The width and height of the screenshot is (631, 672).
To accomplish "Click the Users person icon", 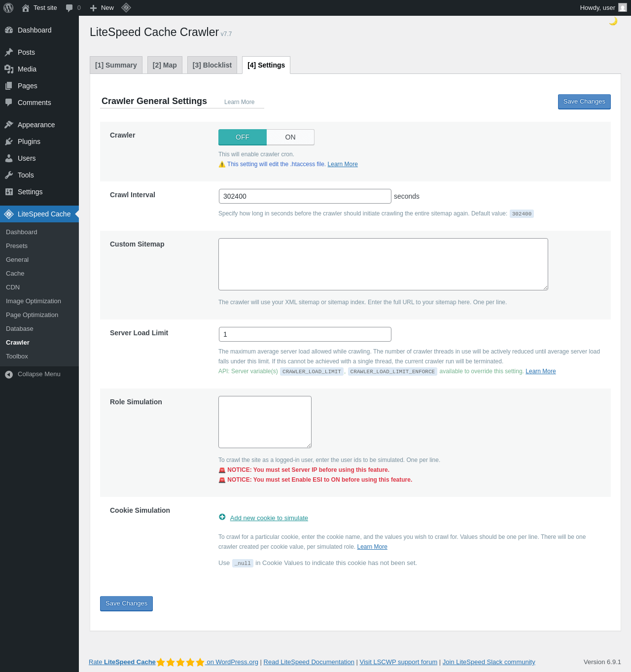I will (x=9, y=158).
